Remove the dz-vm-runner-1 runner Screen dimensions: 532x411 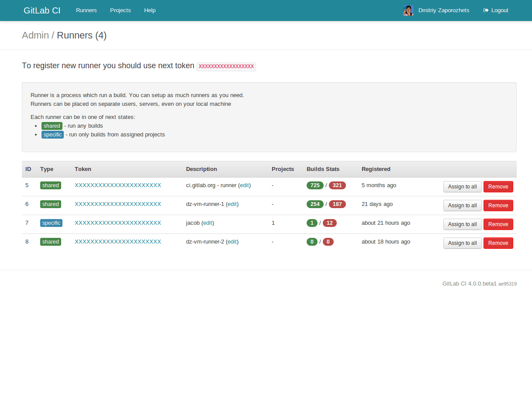pyautogui.click(x=498, y=205)
